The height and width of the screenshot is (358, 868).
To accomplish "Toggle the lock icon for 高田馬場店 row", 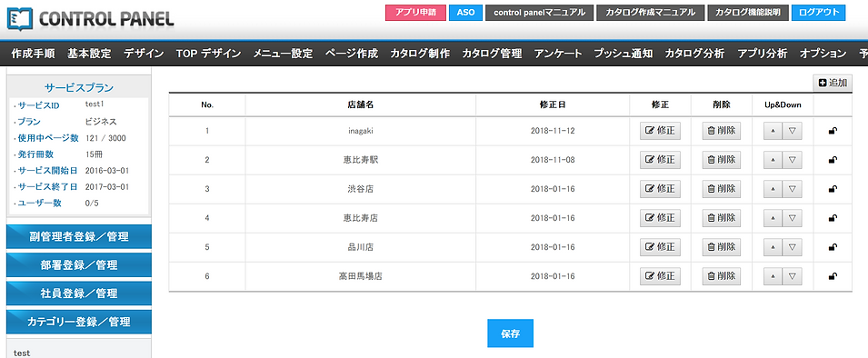I will click(832, 275).
